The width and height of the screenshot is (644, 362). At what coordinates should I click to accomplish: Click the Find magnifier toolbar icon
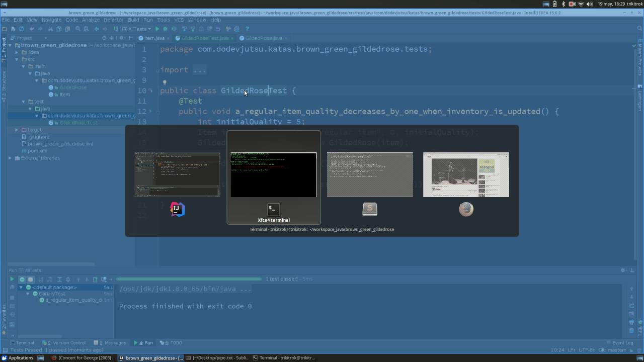click(x=77, y=29)
